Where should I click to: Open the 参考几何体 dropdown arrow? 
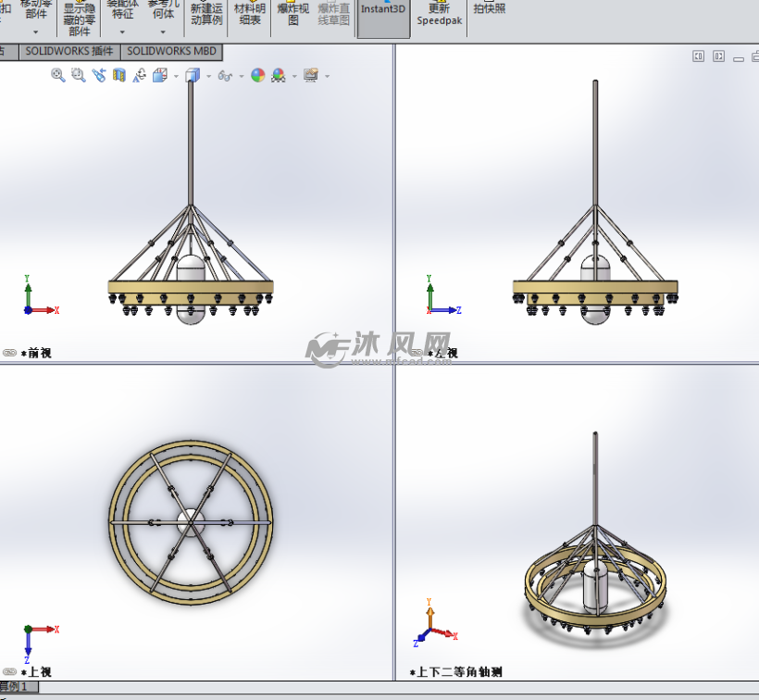click(163, 32)
